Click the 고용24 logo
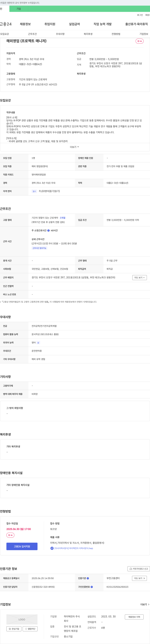The width and height of the screenshot is (150, 644). [x=5, y=24]
